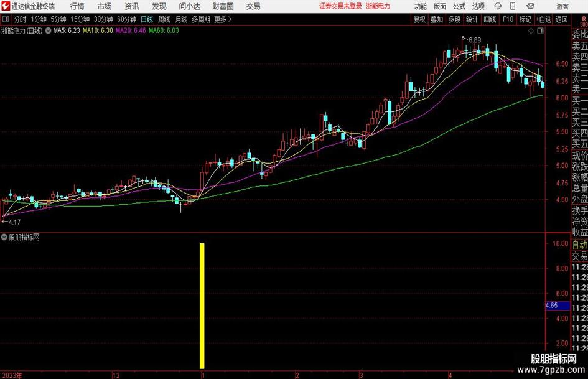This screenshot has width=588, height=379.
Task: Click the 通达信 red logo icon
Action: pos(5,6)
